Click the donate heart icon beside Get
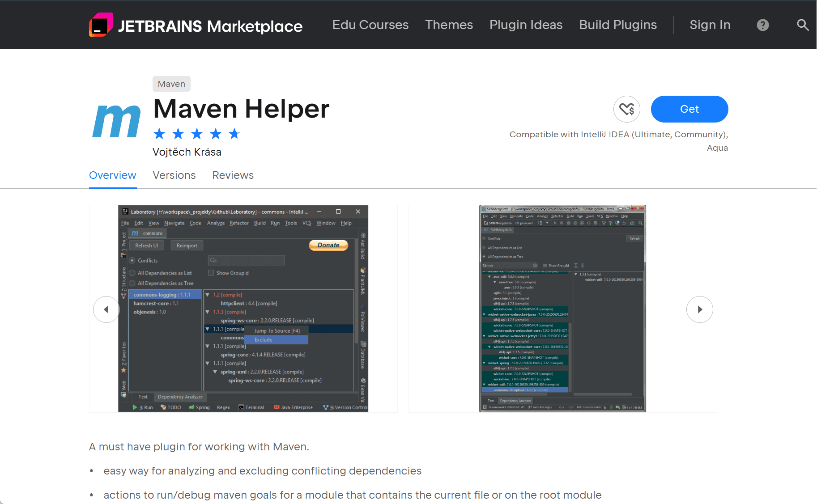Screen dimensions: 817x504 (x=627, y=109)
